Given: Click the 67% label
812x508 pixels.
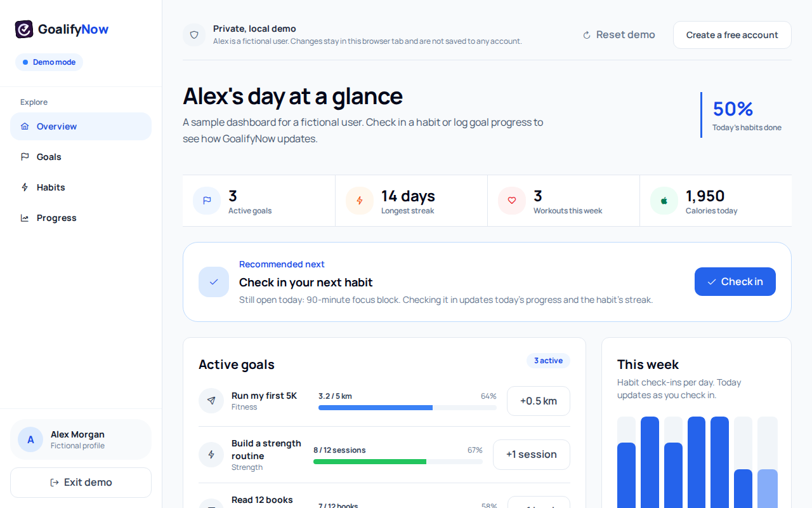Looking at the screenshot, I should point(475,450).
